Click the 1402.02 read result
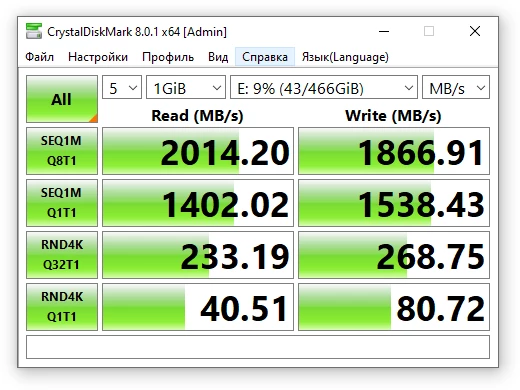The height and width of the screenshot is (390, 520). click(x=198, y=203)
